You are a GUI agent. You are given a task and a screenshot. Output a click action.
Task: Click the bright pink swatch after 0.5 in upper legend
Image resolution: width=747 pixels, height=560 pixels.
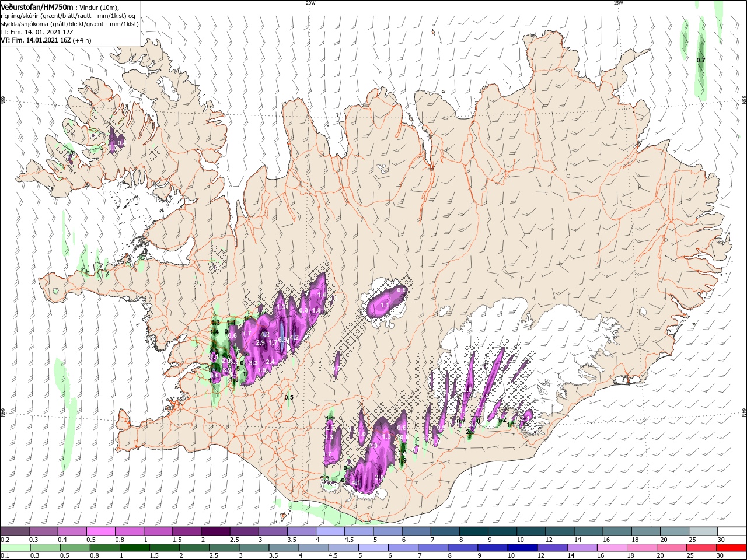[100, 531]
